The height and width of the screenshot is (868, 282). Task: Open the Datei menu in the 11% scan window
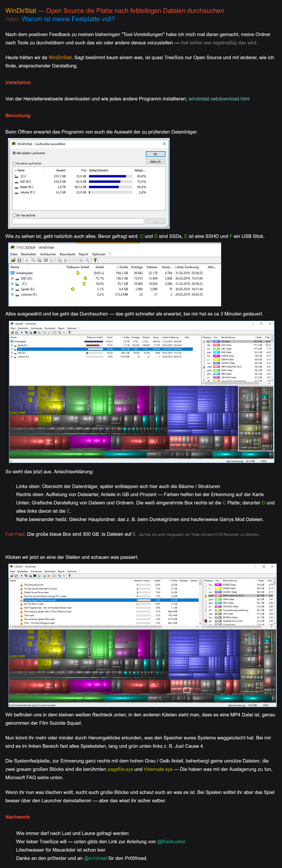14,254
